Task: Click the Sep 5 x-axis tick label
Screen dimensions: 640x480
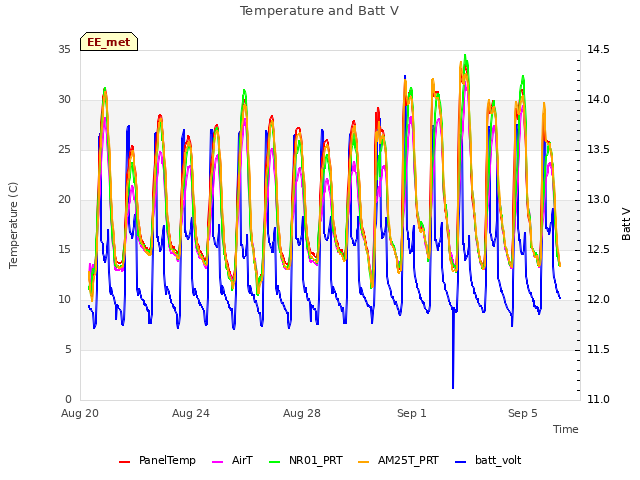Action: pyautogui.click(x=523, y=413)
